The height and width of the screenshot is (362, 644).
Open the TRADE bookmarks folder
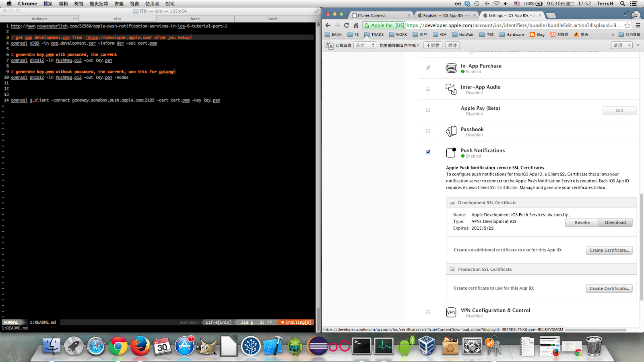pyautogui.click(x=374, y=35)
